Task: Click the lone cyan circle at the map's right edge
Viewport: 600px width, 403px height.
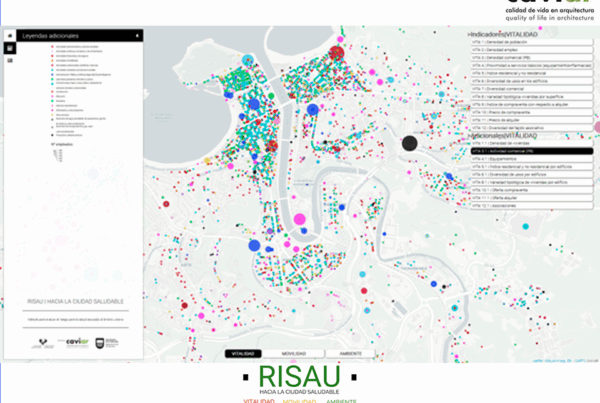Action: 526,227
